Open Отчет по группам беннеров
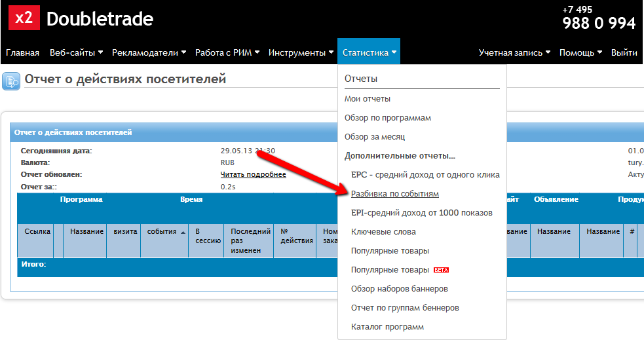 point(405,308)
